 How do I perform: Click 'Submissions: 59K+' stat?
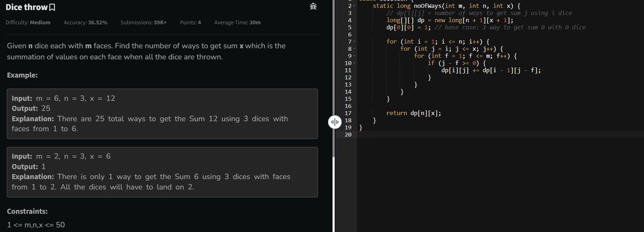(143, 23)
